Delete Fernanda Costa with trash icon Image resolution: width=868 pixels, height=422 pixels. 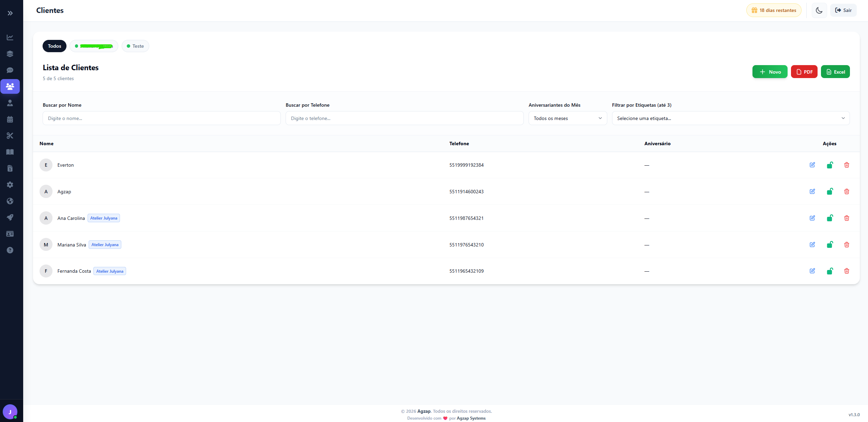pos(847,271)
